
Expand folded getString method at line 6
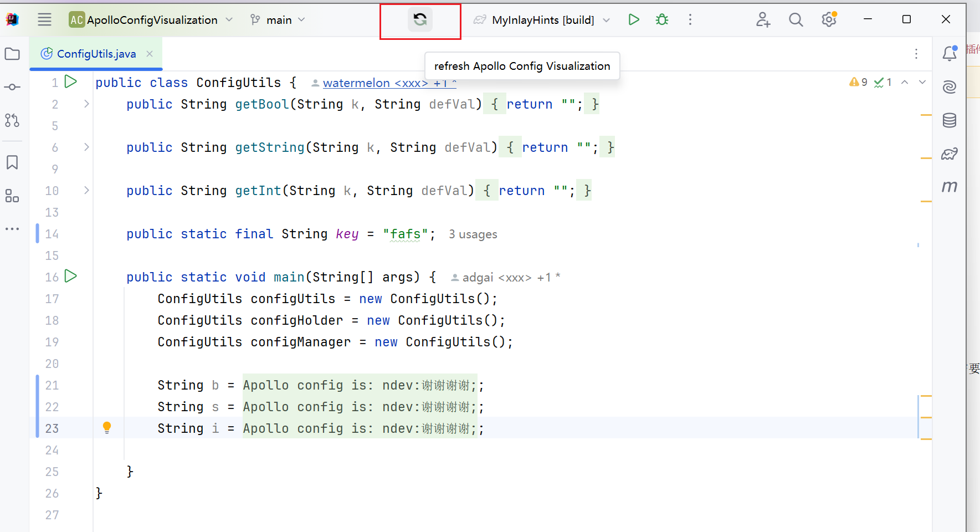pos(86,147)
